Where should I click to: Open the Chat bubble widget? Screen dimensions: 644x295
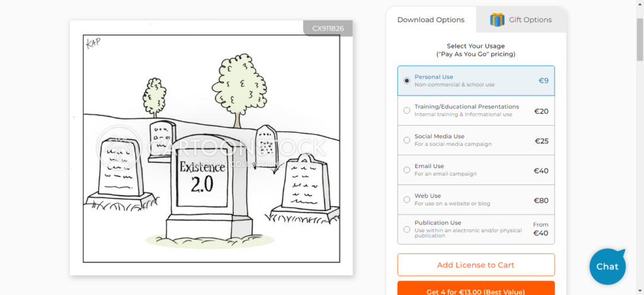coord(607,266)
